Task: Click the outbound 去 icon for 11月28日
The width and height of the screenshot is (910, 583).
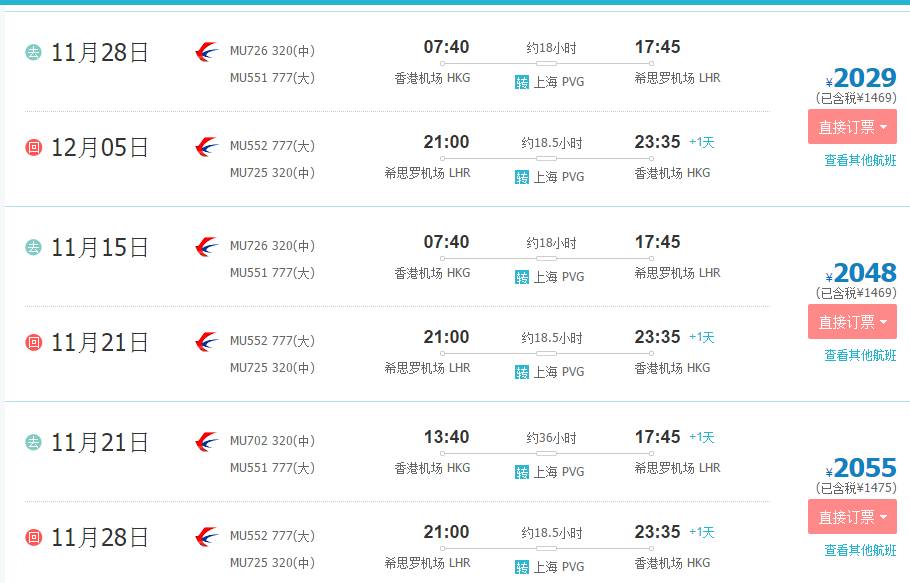Action: pyautogui.click(x=33, y=52)
